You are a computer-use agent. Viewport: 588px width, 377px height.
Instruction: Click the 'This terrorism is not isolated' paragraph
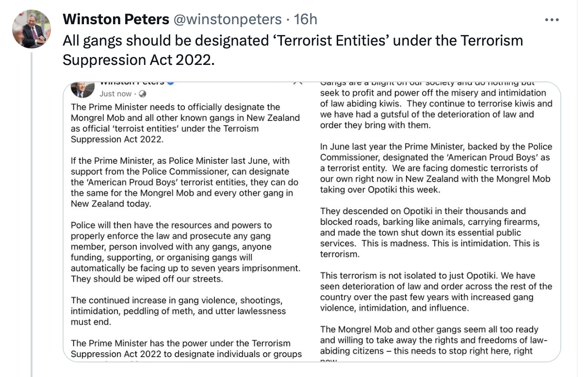click(x=436, y=291)
